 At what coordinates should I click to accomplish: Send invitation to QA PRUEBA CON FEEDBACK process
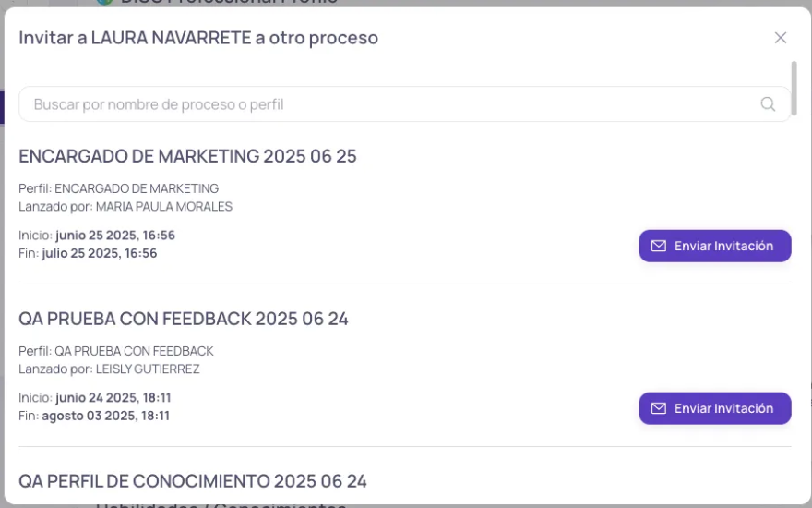point(715,408)
